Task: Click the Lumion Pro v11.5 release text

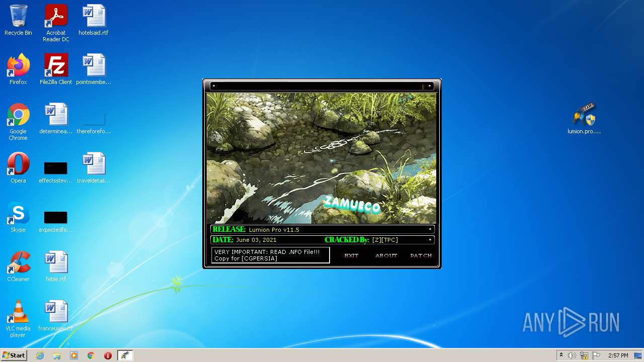Action: 274,230
